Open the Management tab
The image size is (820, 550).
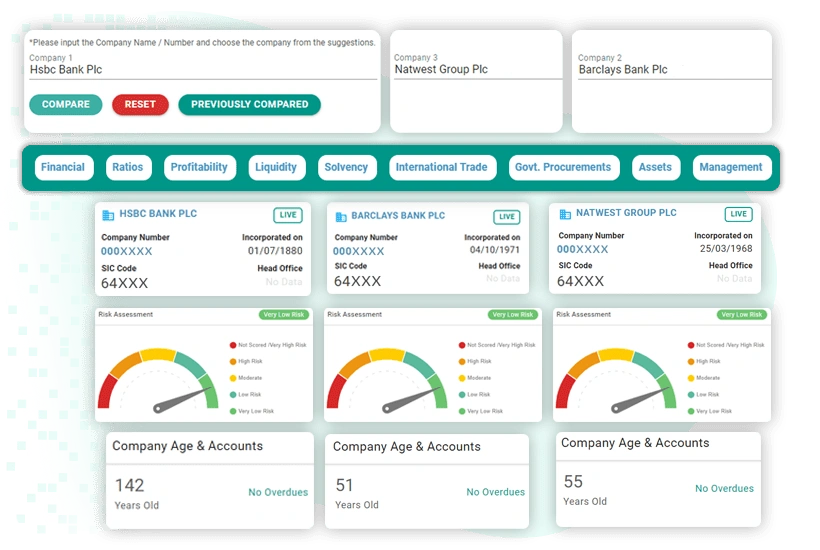(731, 167)
